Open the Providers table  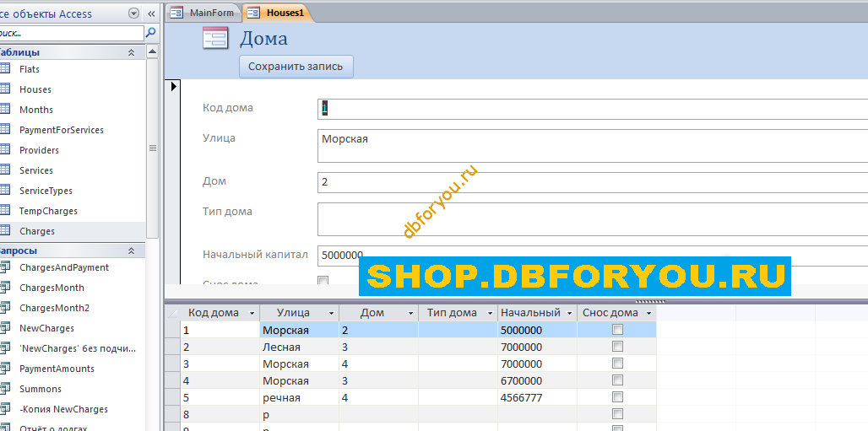tap(39, 150)
